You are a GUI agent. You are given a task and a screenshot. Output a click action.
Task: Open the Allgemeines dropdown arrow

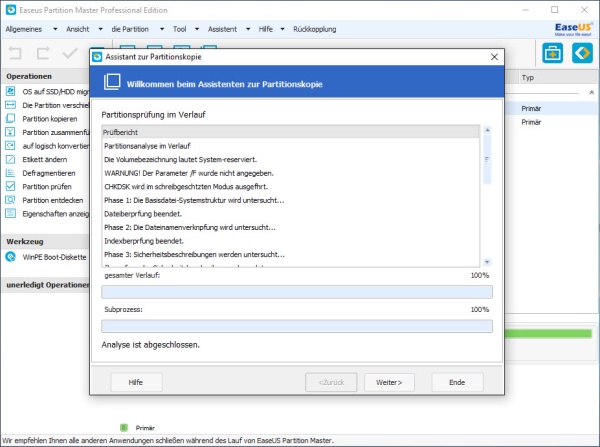[x=55, y=29]
